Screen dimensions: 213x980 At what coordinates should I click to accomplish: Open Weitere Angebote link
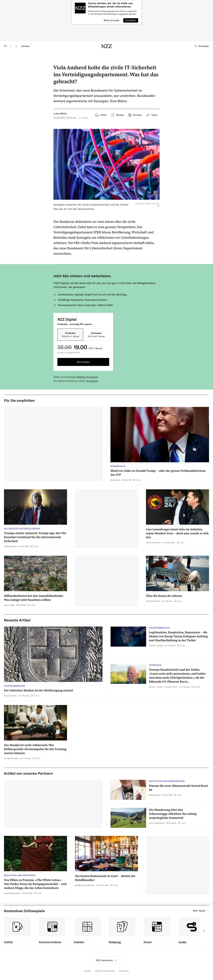click(x=87, y=377)
